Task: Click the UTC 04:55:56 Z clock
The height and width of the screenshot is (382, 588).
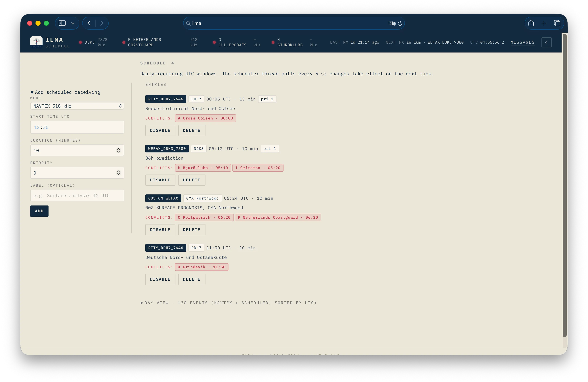Action: (487, 42)
